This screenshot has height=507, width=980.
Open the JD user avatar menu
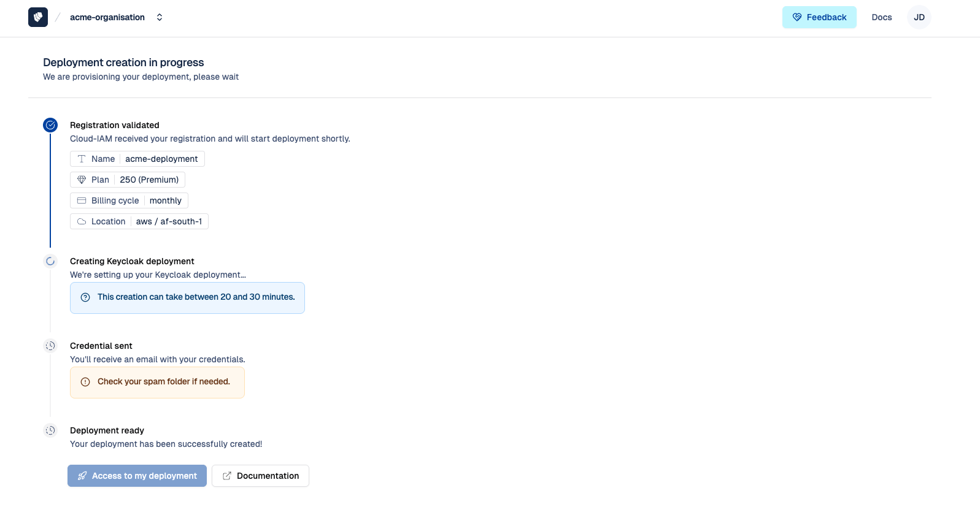point(919,17)
